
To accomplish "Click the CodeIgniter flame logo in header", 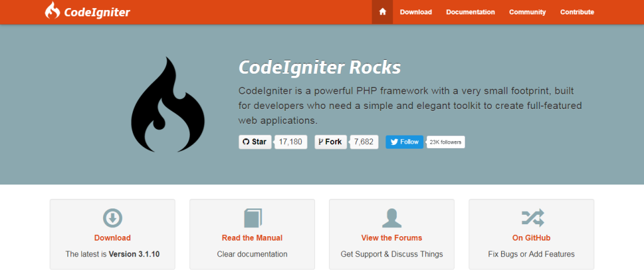I will click(x=53, y=11).
